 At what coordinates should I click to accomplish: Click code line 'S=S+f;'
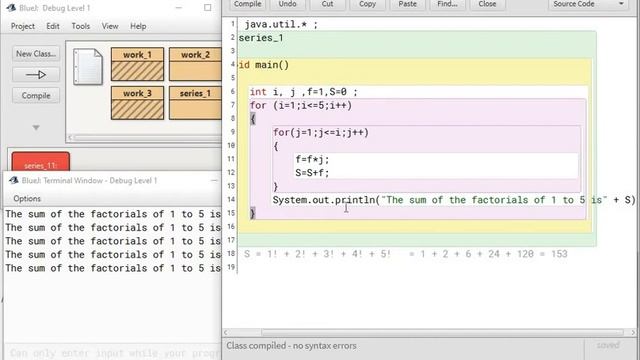(312, 173)
